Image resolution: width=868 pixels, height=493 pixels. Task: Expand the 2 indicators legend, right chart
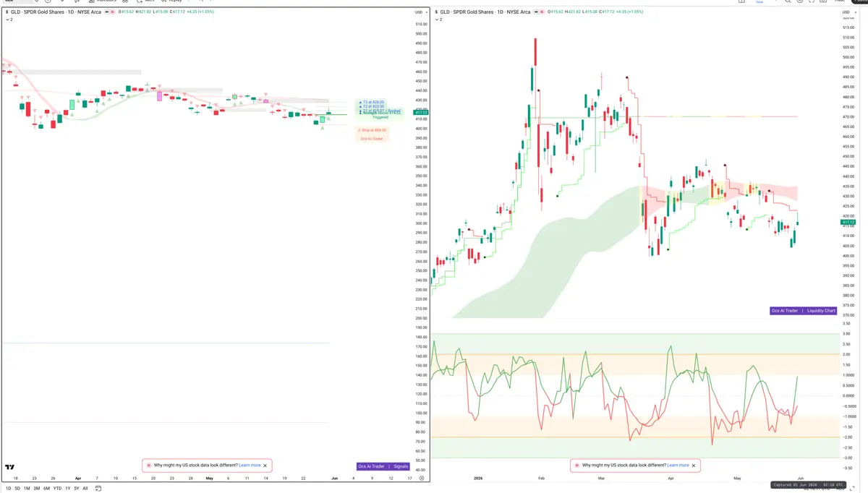(438, 20)
